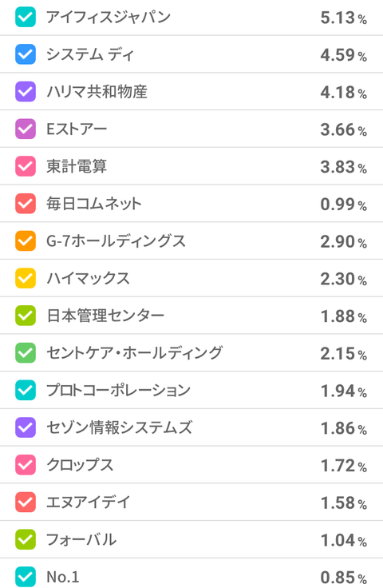Toggle the No.1 checkbox
This screenshot has width=383, height=588.
[26, 577]
